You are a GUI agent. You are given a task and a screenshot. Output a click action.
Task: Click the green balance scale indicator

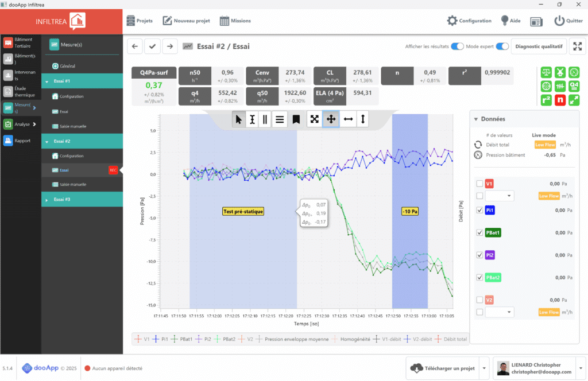click(546, 72)
